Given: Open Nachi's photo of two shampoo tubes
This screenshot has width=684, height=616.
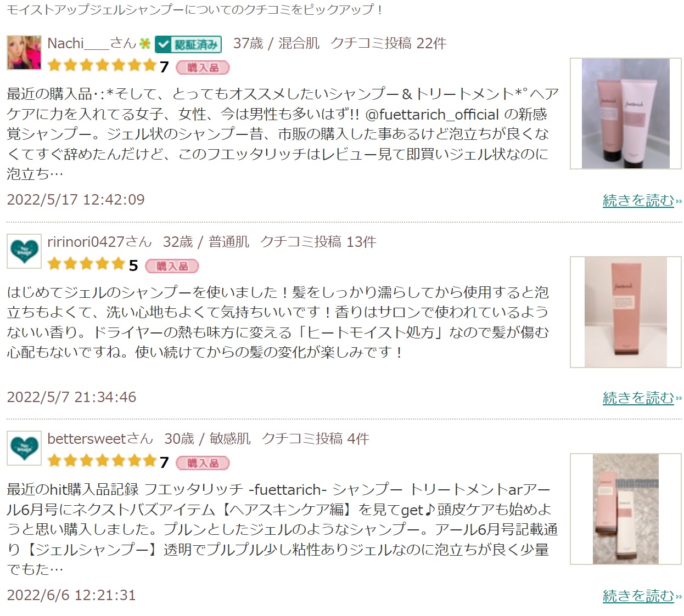Looking at the screenshot, I should (x=626, y=114).
